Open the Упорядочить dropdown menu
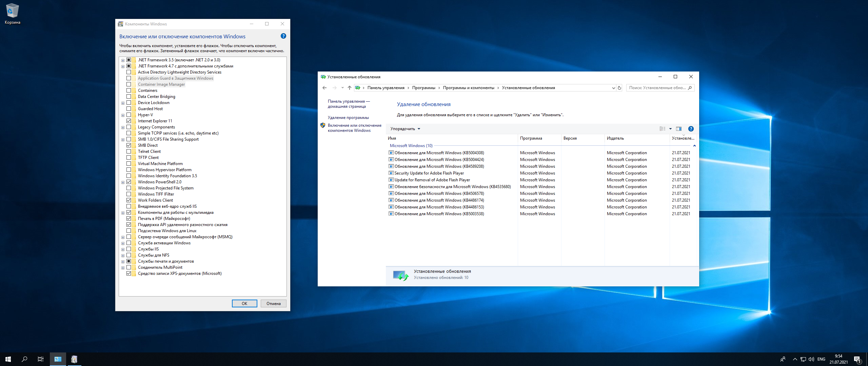The width and height of the screenshot is (868, 366). pos(405,129)
